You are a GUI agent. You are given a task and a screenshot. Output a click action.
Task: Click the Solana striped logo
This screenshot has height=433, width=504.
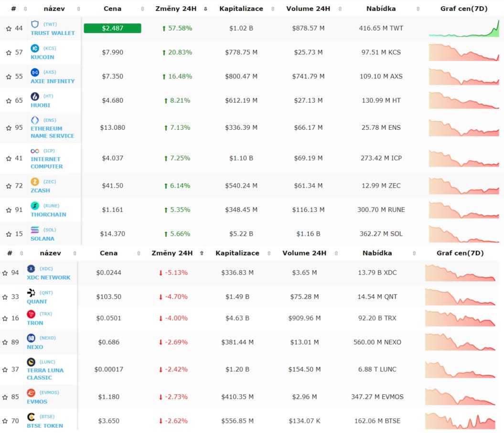point(35,230)
